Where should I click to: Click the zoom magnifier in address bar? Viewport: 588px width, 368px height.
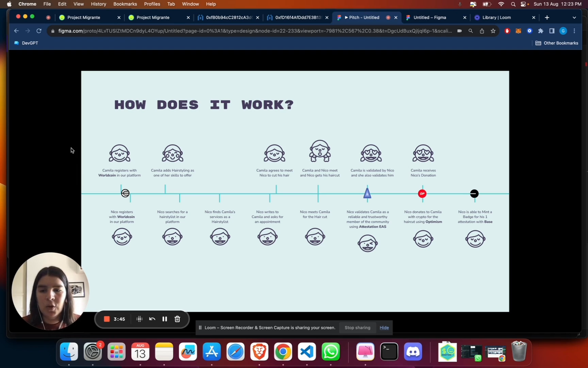pos(471,31)
